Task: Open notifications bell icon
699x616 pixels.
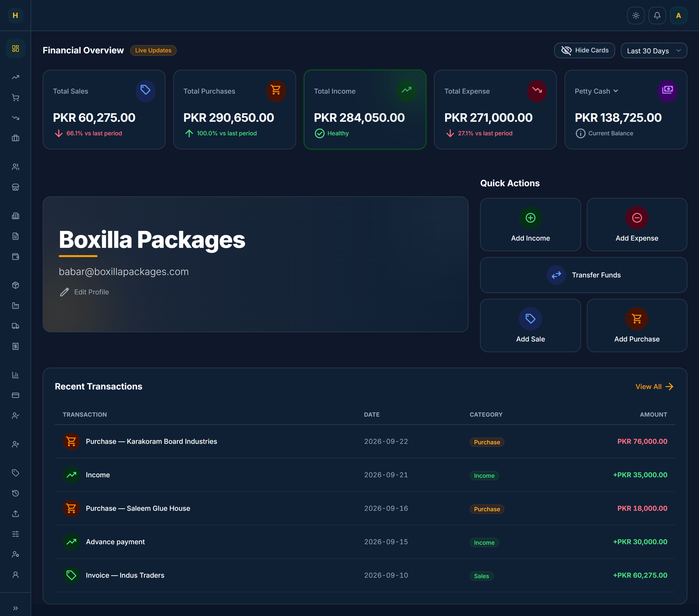Action: pyautogui.click(x=657, y=15)
